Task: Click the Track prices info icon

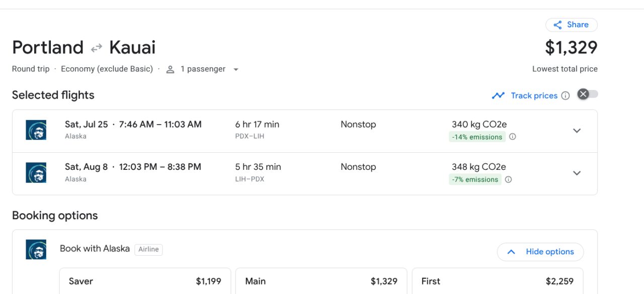Action: click(566, 95)
